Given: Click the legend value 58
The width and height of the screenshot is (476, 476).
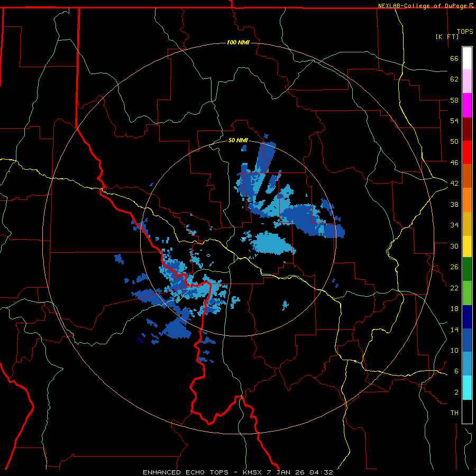Looking at the screenshot, I should (x=454, y=100).
